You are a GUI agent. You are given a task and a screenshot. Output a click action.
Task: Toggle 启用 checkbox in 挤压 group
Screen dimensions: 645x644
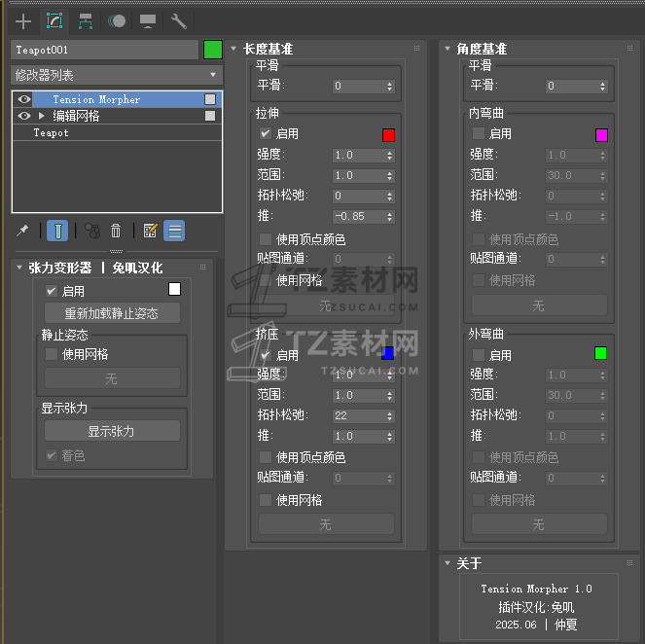[x=266, y=355]
